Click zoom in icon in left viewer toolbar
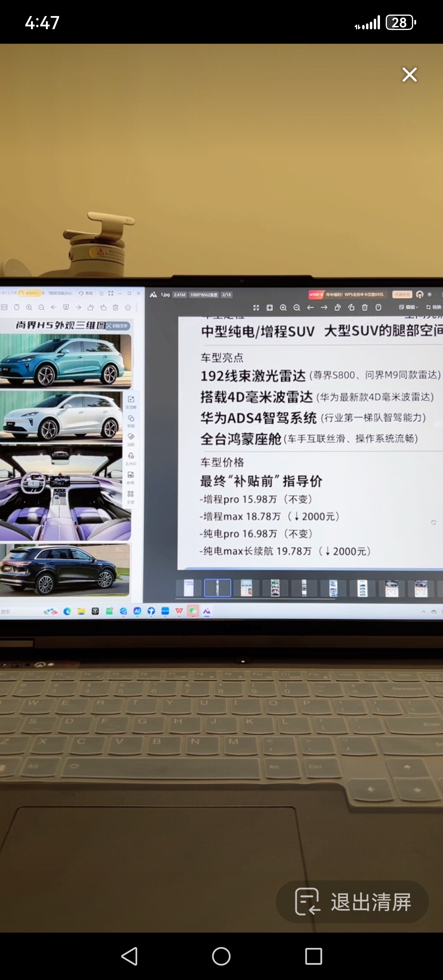The image size is (443, 980). 29,307
